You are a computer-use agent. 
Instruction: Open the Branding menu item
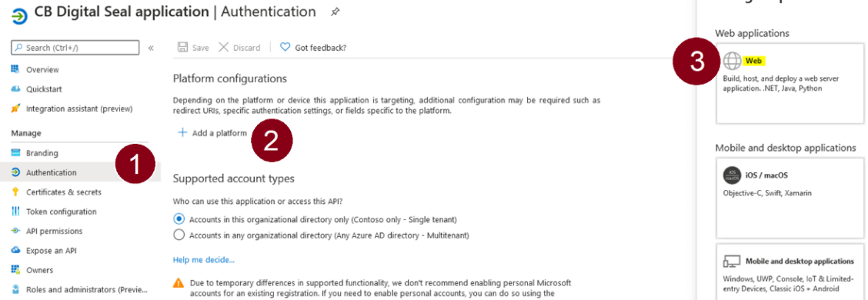pyautogui.click(x=42, y=153)
